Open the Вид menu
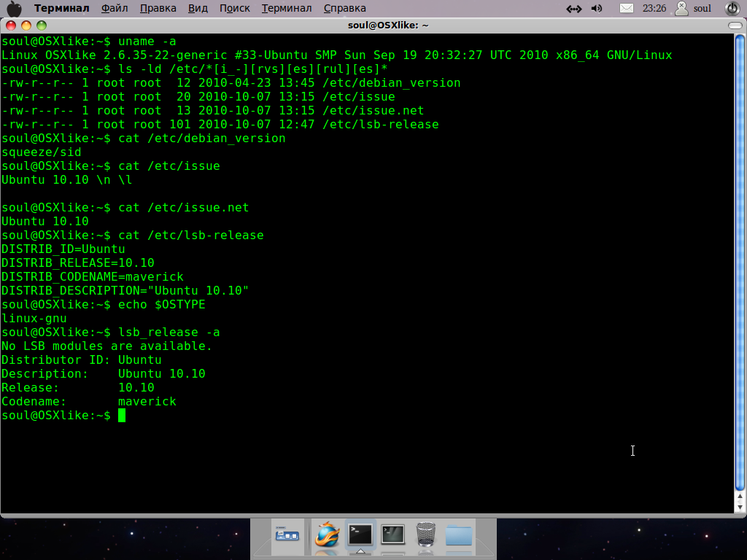747x560 pixels. [x=198, y=9]
